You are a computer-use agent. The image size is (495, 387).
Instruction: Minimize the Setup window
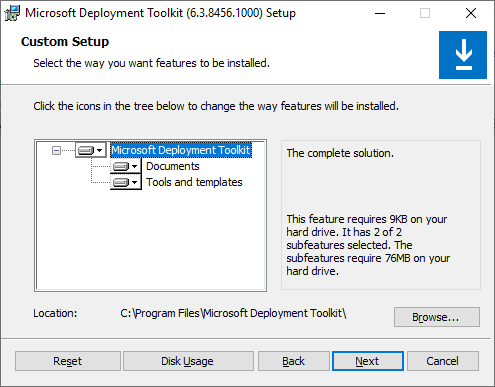(x=380, y=13)
